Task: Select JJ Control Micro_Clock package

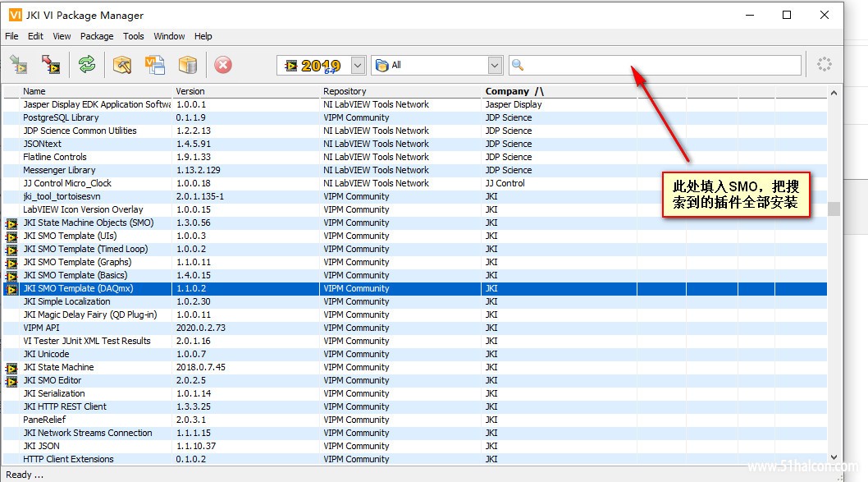Action: pyautogui.click(x=415, y=183)
